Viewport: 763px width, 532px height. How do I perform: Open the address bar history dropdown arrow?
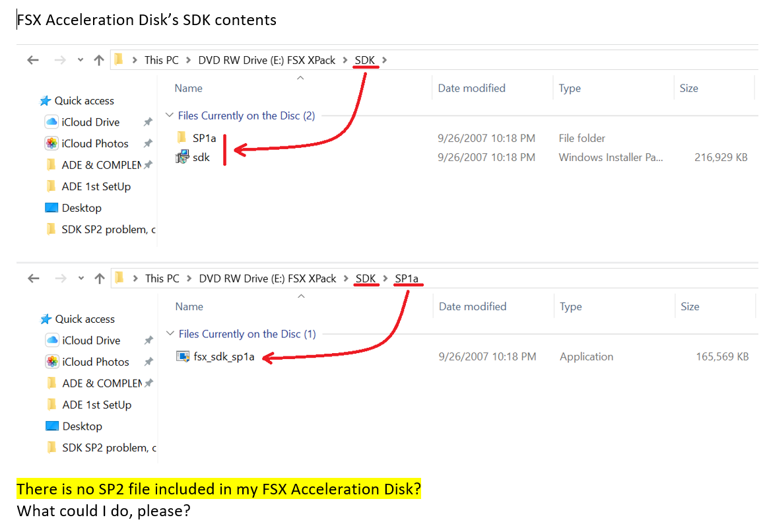[80, 59]
